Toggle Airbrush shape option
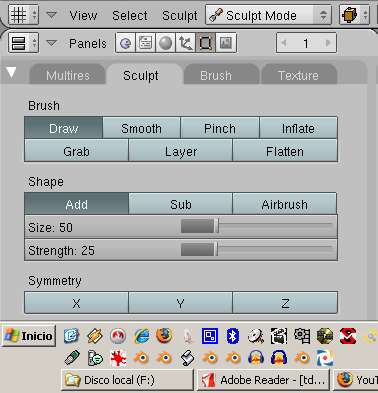378x393 pixels. click(285, 204)
